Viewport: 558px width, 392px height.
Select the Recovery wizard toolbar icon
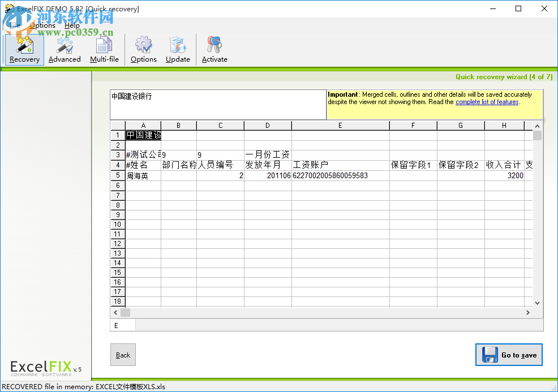pos(23,49)
